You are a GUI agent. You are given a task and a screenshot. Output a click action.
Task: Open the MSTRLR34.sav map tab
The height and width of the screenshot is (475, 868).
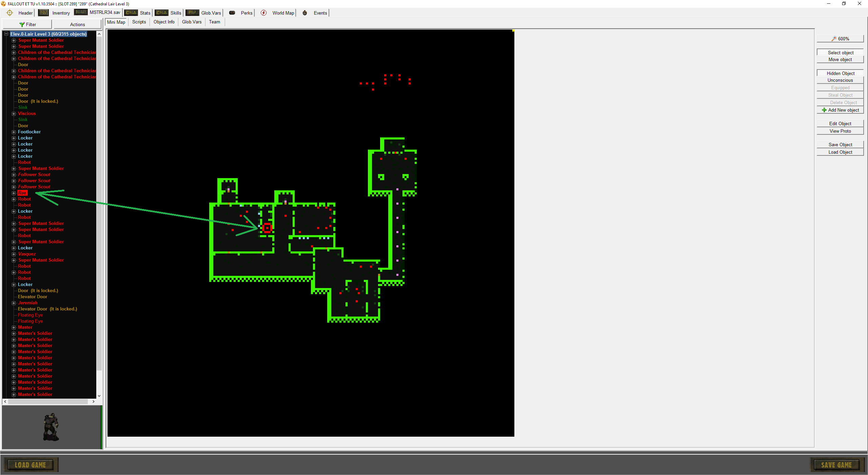tap(98, 12)
